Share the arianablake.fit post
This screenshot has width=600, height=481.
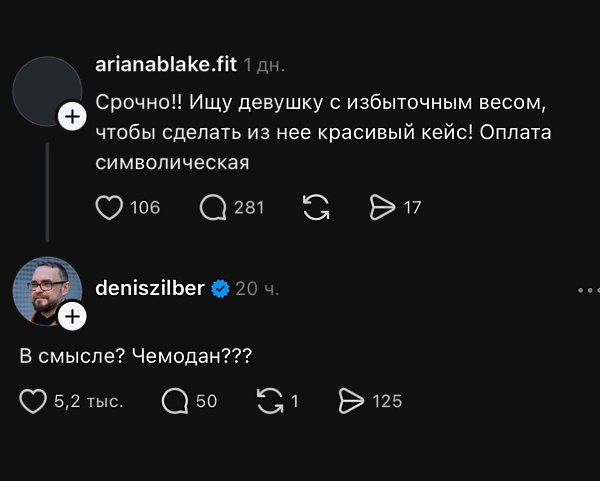(x=382, y=207)
